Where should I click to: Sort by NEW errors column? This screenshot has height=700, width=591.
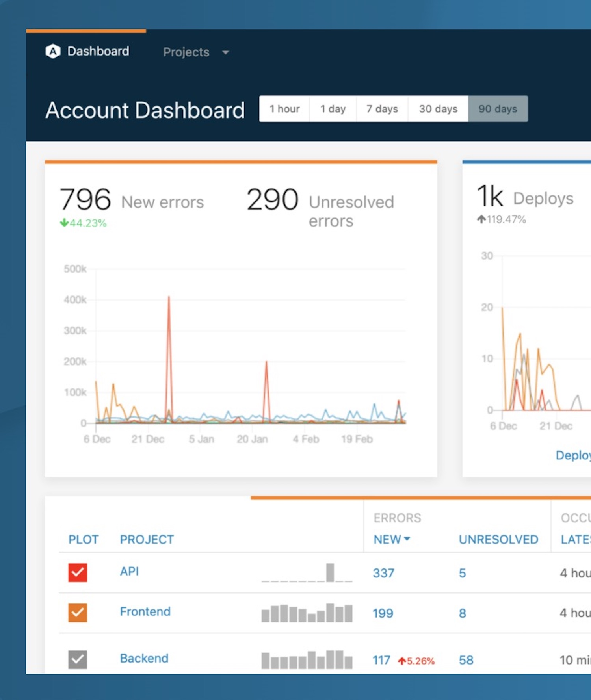[x=392, y=539]
